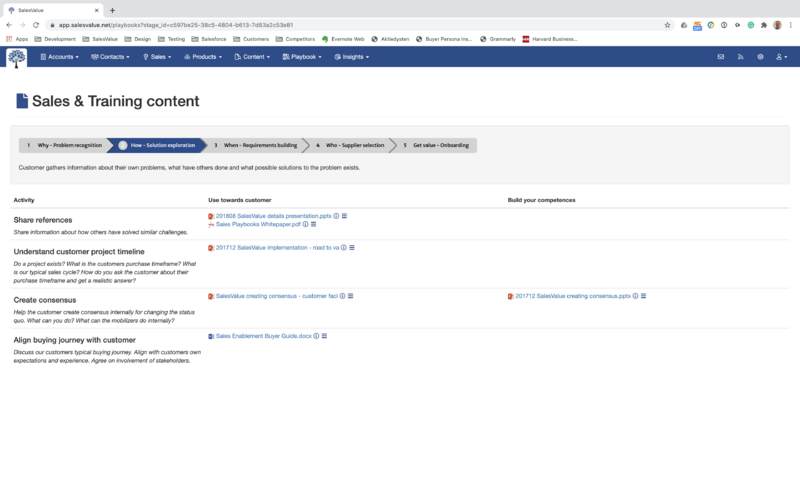Open '201712 SalesValue implementation' file link
Image resolution: width=800 pixels, height=500 pixels.
[x=277, y=247]
